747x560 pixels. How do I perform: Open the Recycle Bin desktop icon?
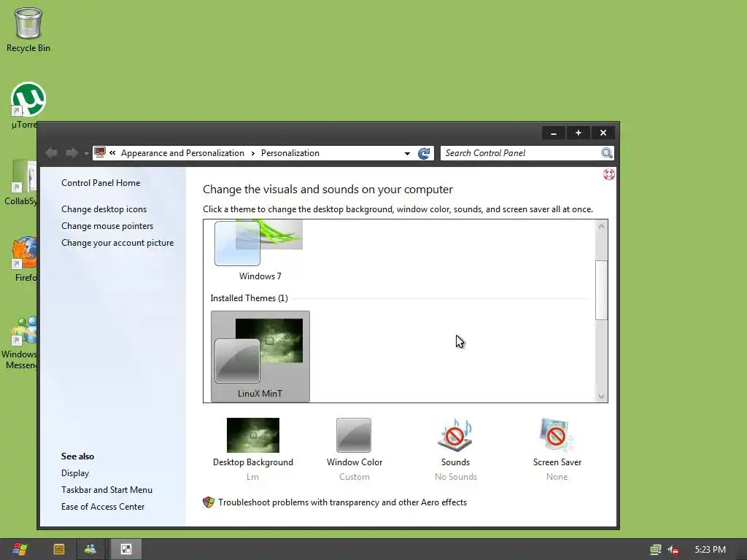tap(28, 29)
